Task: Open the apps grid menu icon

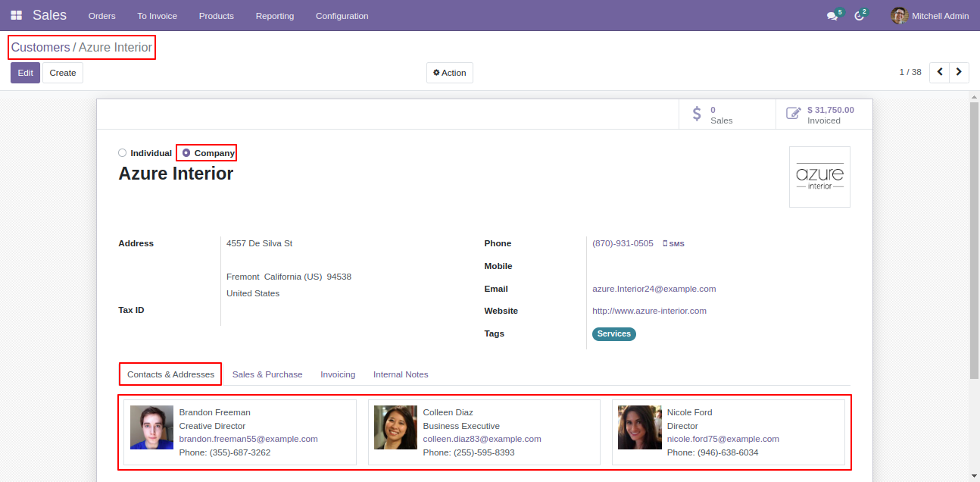Action: (16, 15)
